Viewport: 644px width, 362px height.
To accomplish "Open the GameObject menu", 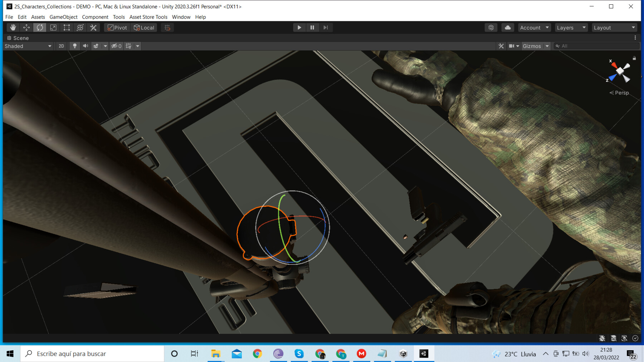I will [x=63, y=17].
